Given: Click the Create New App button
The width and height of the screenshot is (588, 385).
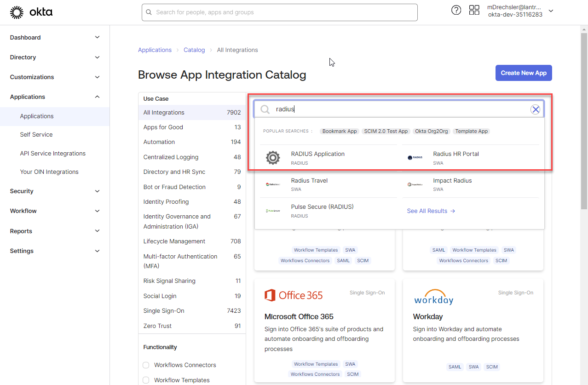Looking at the screenshot, I should pyautogui.click(x=524, y=73).
